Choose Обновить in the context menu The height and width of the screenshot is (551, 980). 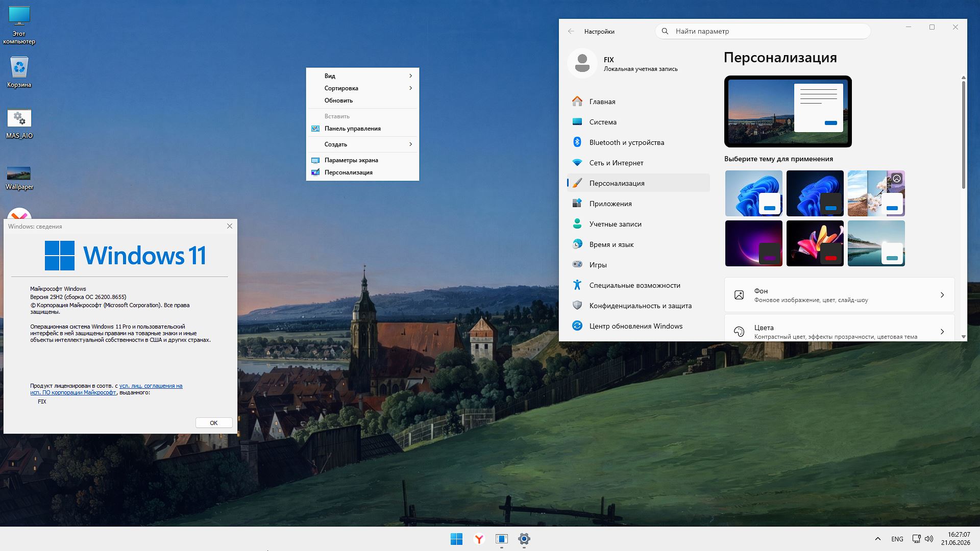click(x=362, y=101)
